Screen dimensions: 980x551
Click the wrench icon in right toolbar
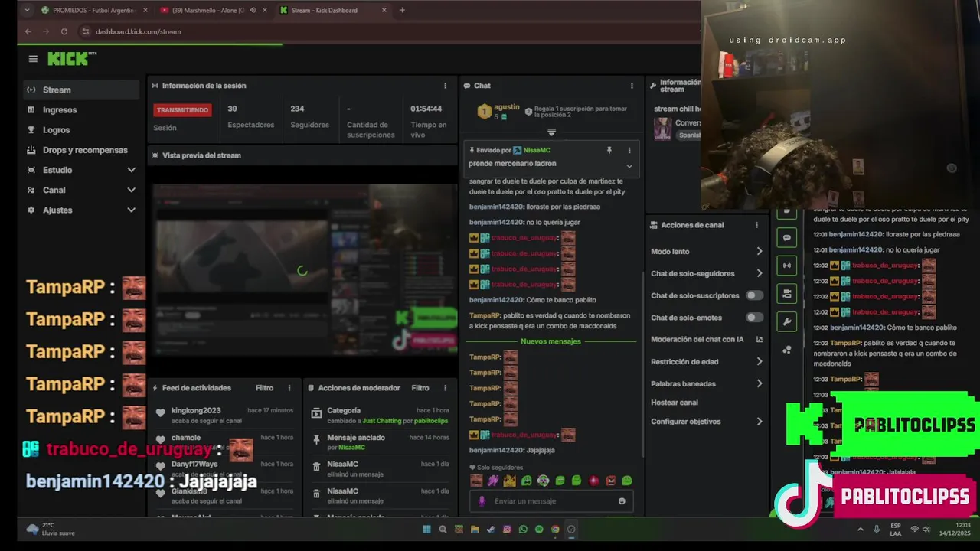click(787, 321)
